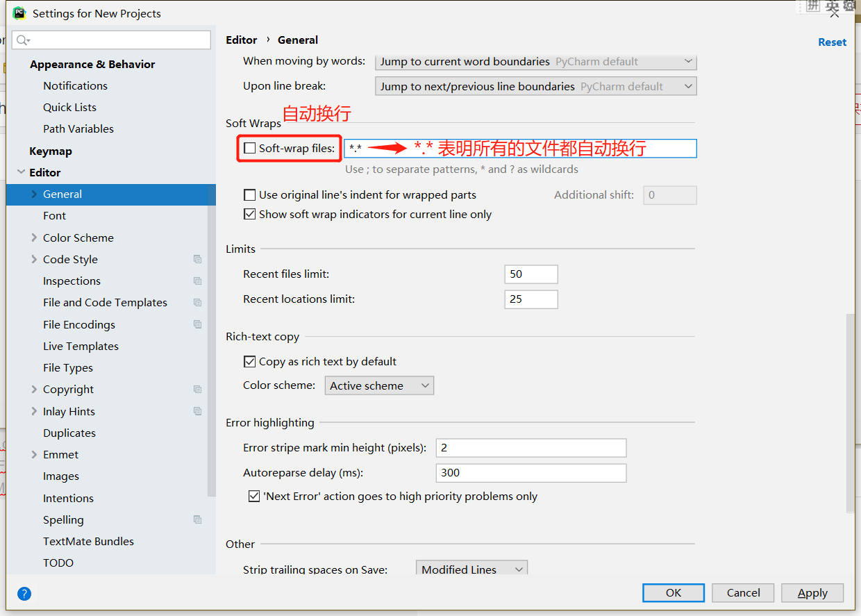This screenshot has height=616, width=861.
Task: Click Editor in the breadcrumb header
Action: point(241,40)
